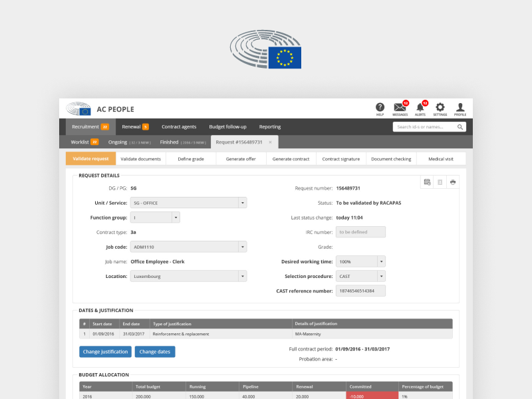The image size is (532, 399).
Task: Click the AC PEOPLE header logo
Action: pos(78,109)
